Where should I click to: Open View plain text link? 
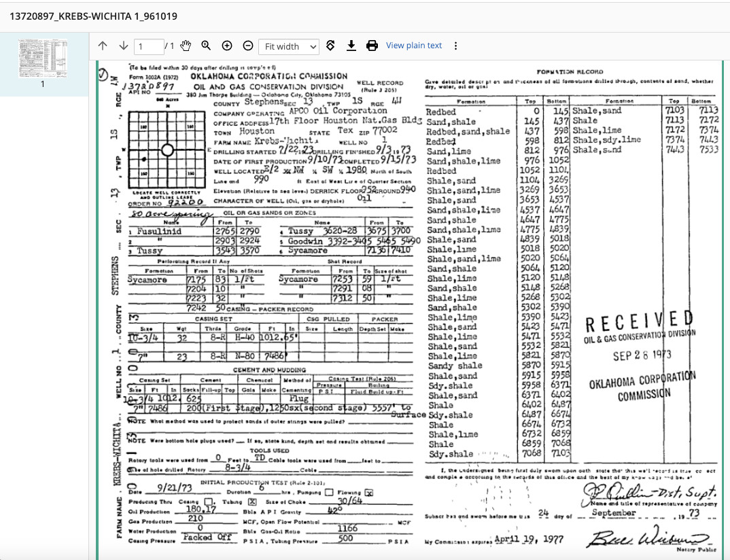point(414,46)
